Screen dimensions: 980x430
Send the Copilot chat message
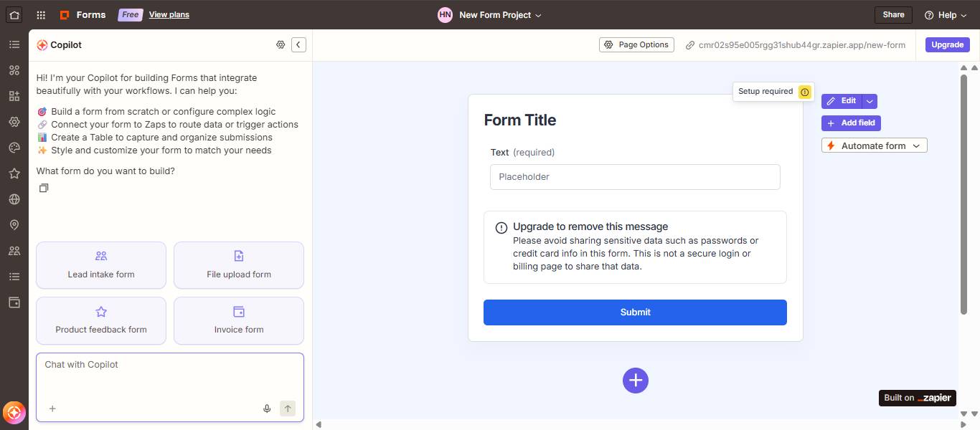288,408
